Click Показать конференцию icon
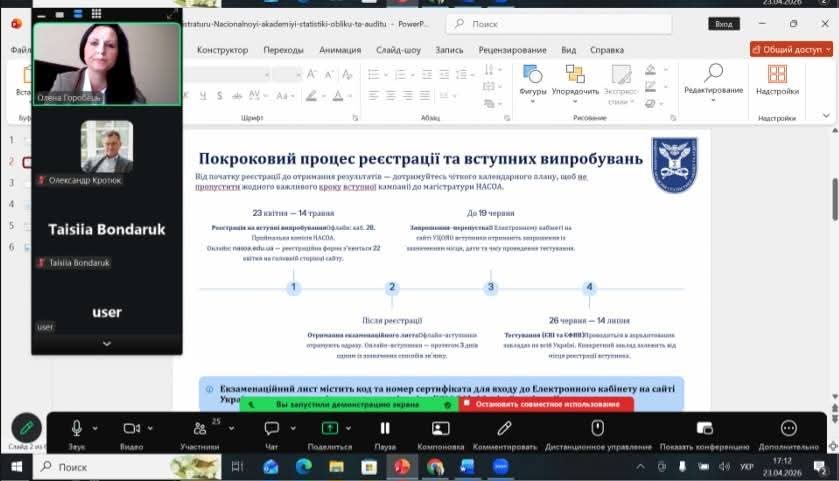The width and height of the screenshot is (839, 481). (704, 428)
